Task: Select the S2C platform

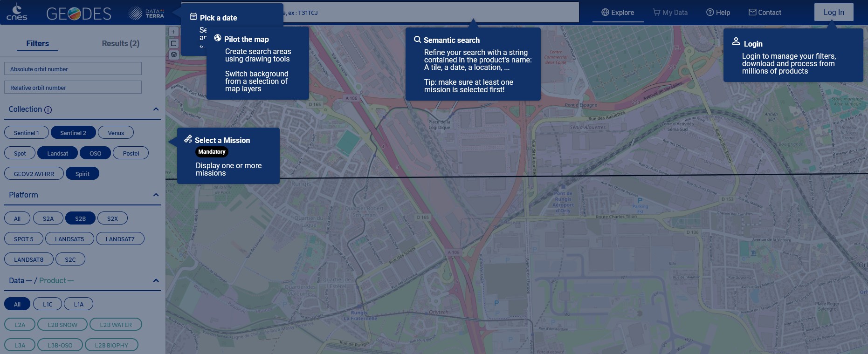Action: [70, 259]
